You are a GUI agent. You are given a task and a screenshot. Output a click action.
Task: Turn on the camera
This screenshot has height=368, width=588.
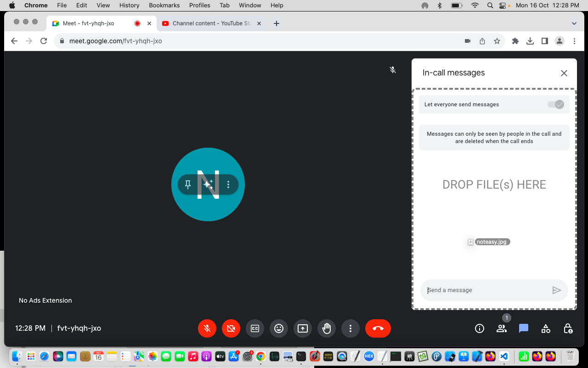[231, 328]
